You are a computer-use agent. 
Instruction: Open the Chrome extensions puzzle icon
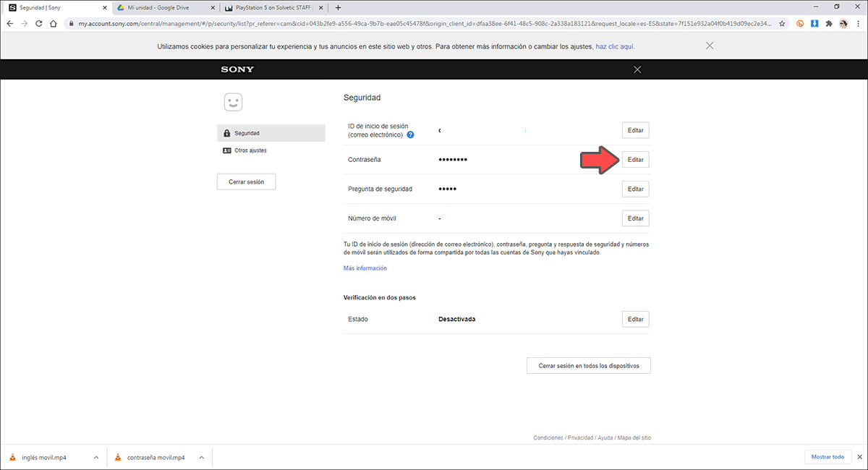pos(829,23)
